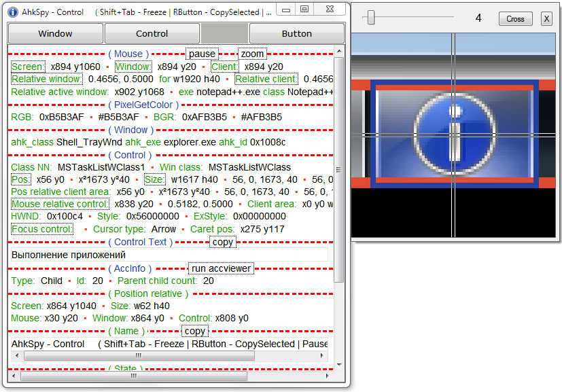This screenshot has width=562, height=392.
Task: Click the zoom factor number 4
Action: (x=478, y=18)
